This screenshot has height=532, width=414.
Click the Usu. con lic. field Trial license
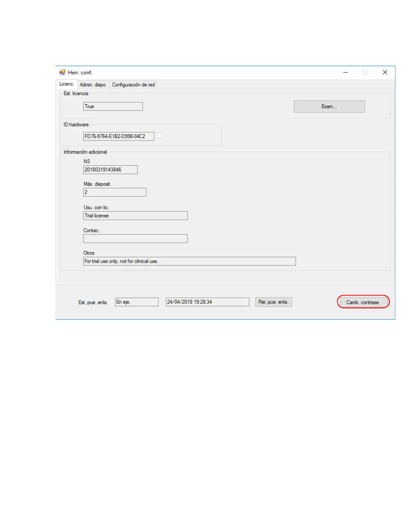pos(136,216)
